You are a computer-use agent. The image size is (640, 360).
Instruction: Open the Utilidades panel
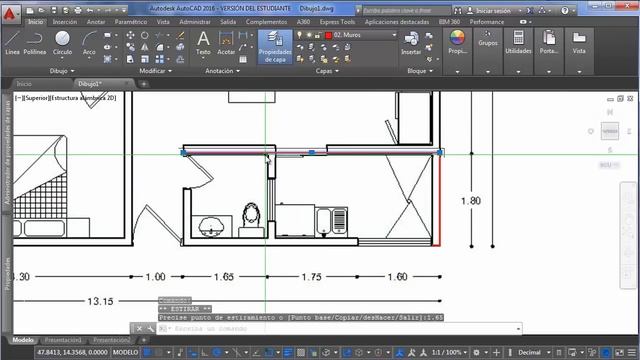point(518,51)
